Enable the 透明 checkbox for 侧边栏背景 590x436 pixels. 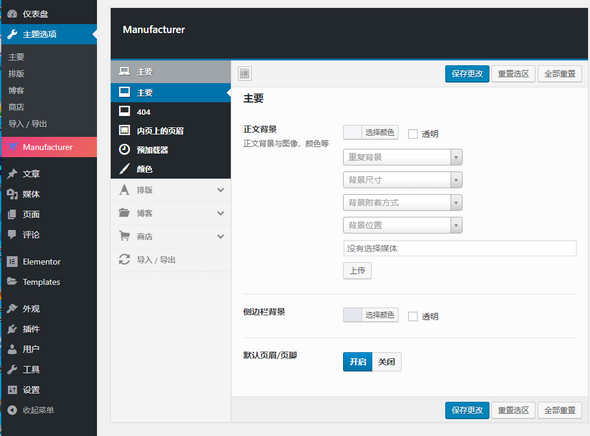click(413, 316)
